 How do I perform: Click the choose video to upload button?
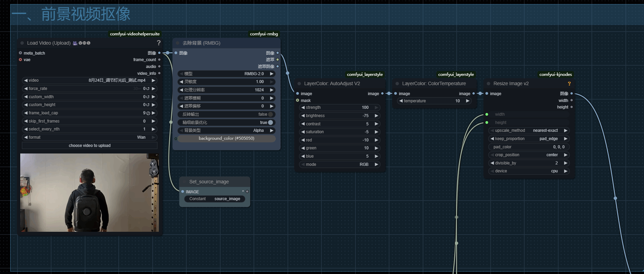(90, 146)
